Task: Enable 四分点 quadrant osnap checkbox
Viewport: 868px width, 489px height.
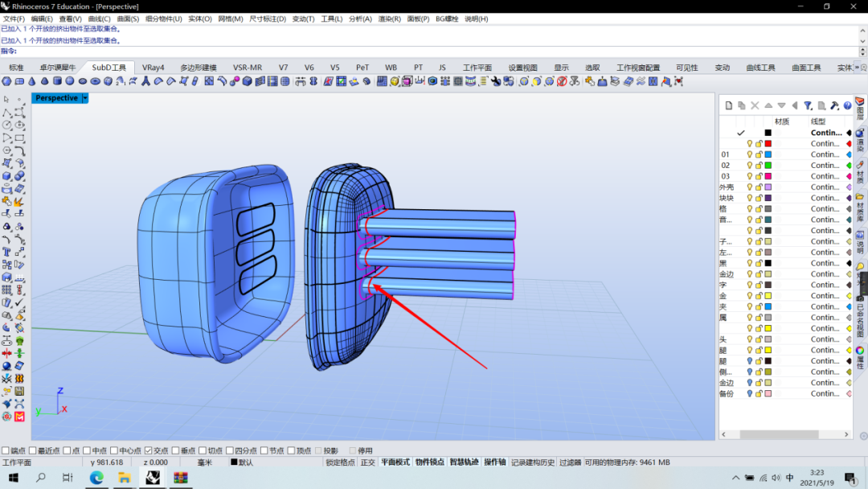Action: (230, 450)
